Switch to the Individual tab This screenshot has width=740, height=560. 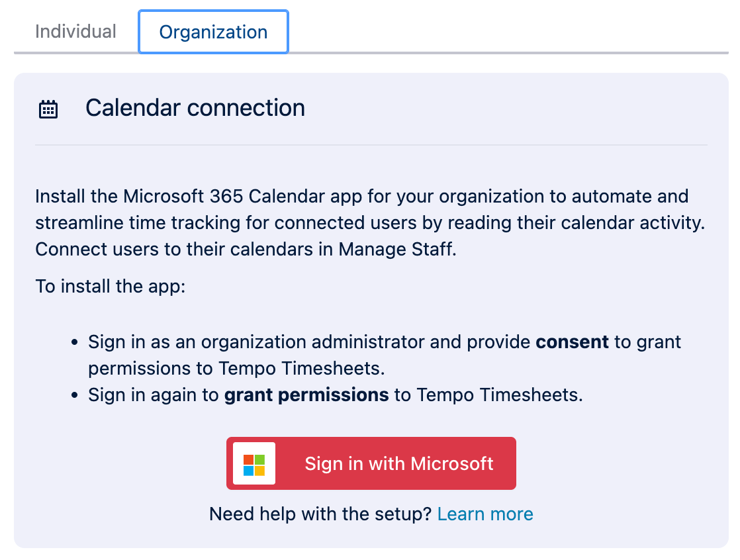coord(75,31)
